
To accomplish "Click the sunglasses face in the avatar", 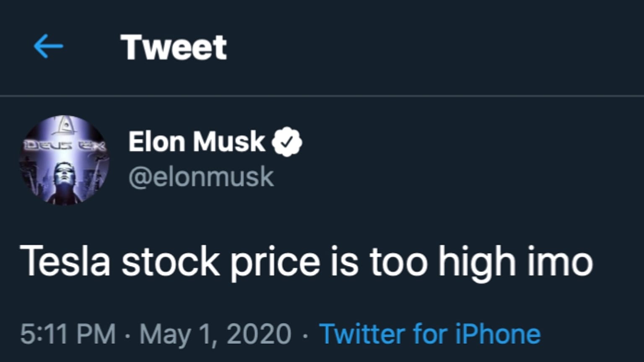I will tap(64, 172).
